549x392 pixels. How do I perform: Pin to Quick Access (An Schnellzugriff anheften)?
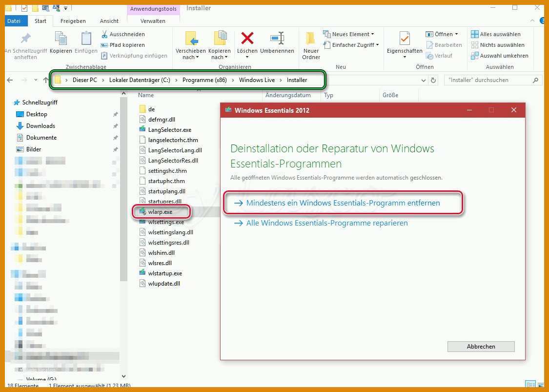(x=25, y=46)
